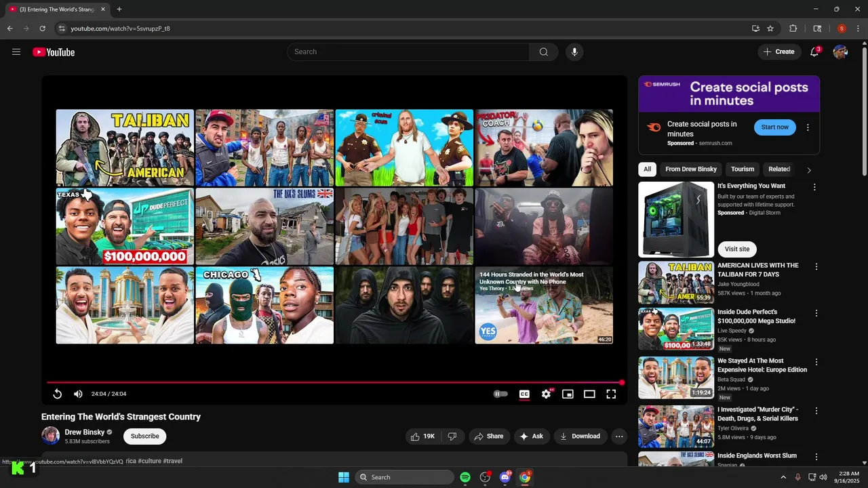Image resolution: width=868 pixels, height=488 pixels.
Task: Open Chrome extensions puzzle icon
Action: (793, 28)
